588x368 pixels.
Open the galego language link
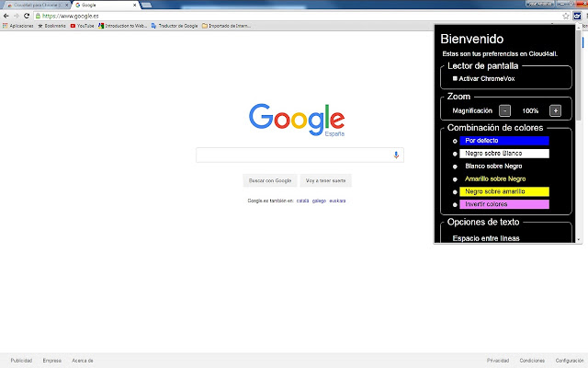319,201
